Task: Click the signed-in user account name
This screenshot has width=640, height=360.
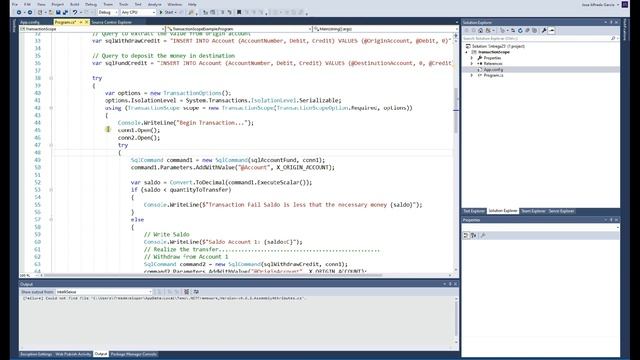Action: (x=599, y=4)
